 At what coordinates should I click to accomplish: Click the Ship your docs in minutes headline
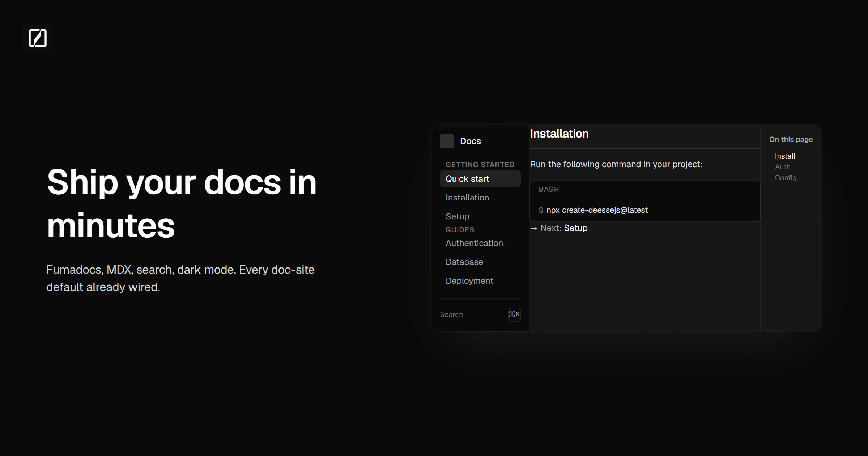(182, 204)
